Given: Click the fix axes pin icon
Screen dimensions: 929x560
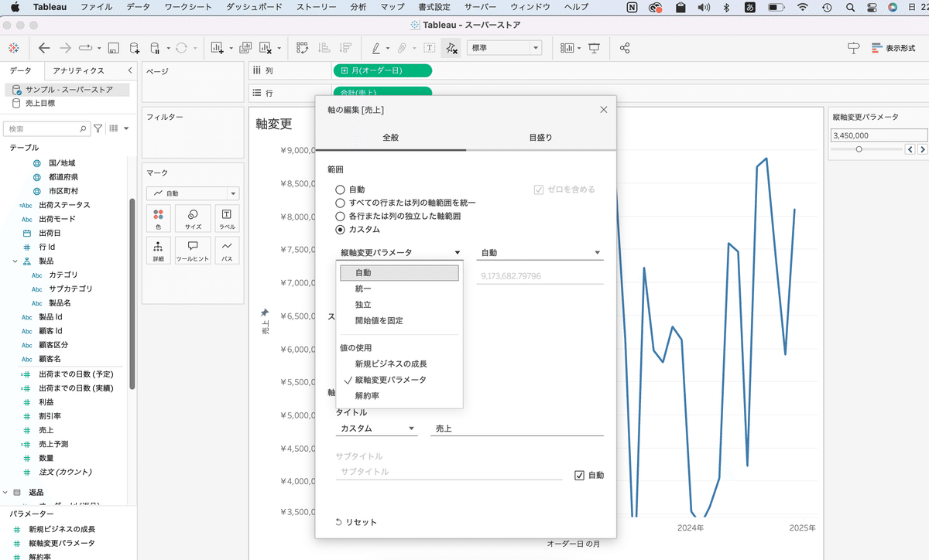Looking at the screenshot, I should [x=452, y=48].
